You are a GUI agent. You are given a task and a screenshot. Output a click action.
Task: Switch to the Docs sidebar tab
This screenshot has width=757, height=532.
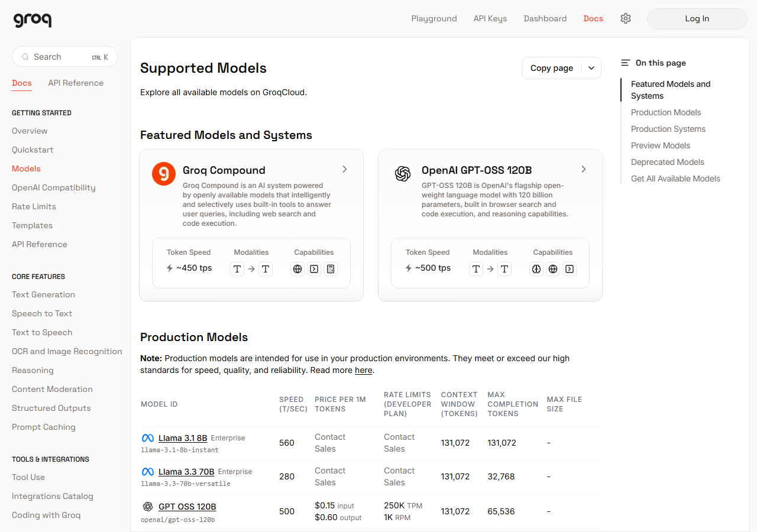(x=22, y=83)
